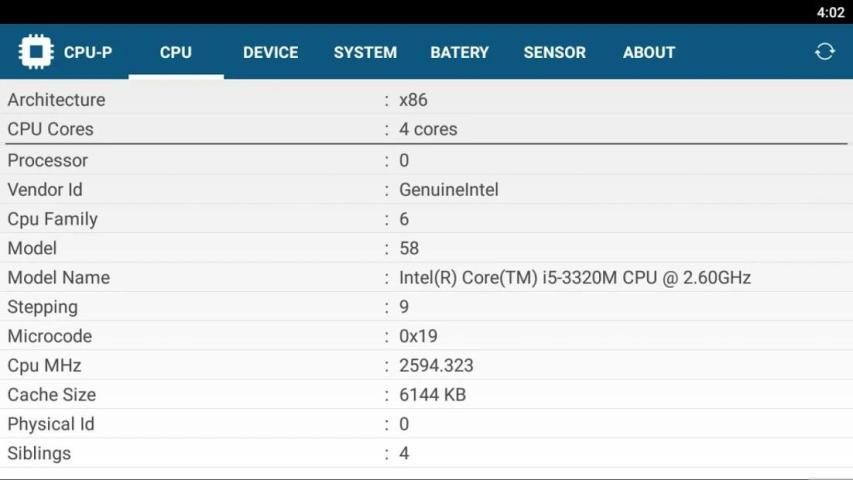Click the Processor row

[x=426, y=160]
